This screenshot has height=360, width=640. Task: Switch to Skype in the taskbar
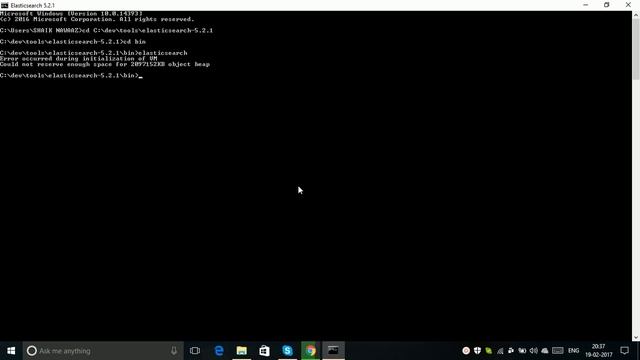[x=287, y=351]
